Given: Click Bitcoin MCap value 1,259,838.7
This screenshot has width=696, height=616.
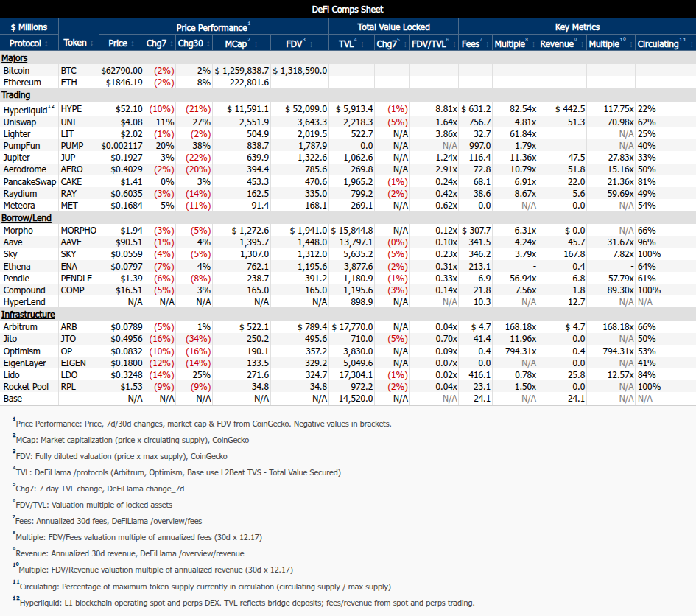Looking at the screenshot, I should (x=242, y=71).
